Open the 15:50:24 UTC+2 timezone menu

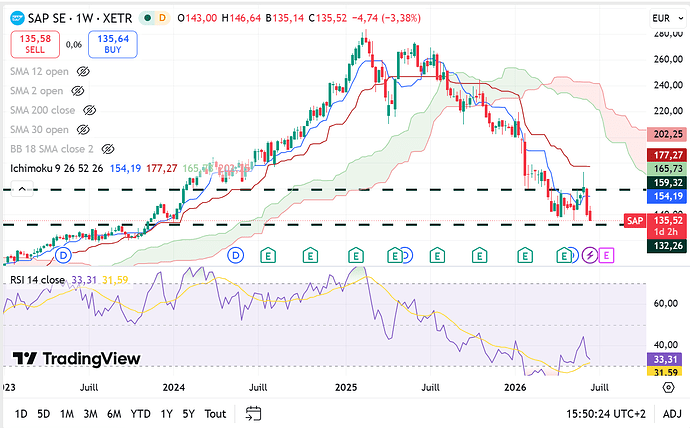[x=606, y=414]
